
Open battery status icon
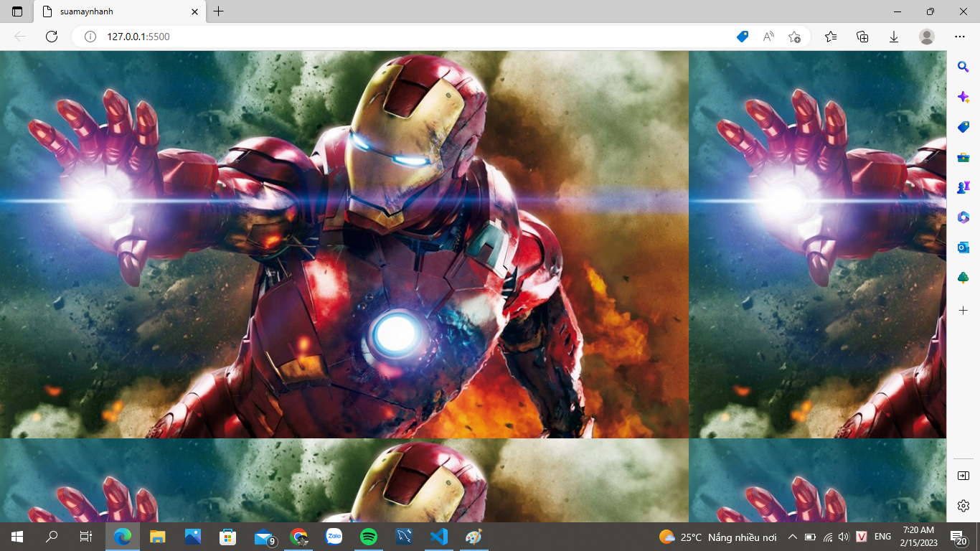tap(811, 537)
